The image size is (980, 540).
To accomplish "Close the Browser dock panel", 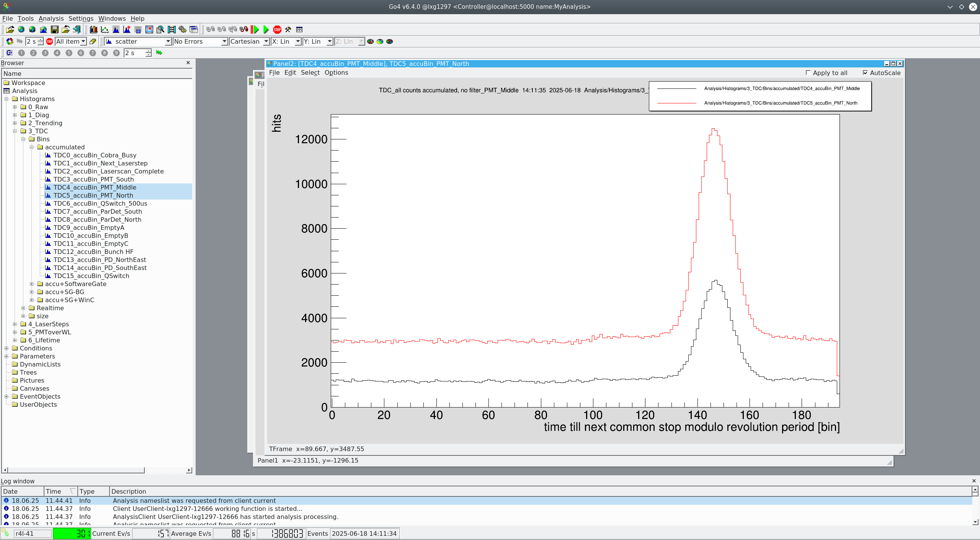I will point(188,63).
